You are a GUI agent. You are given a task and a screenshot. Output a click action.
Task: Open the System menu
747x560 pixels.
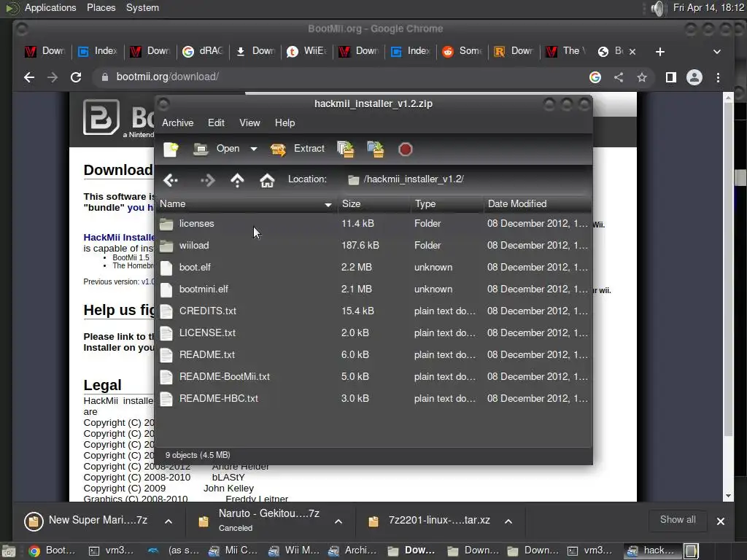[x=142, y=7]
